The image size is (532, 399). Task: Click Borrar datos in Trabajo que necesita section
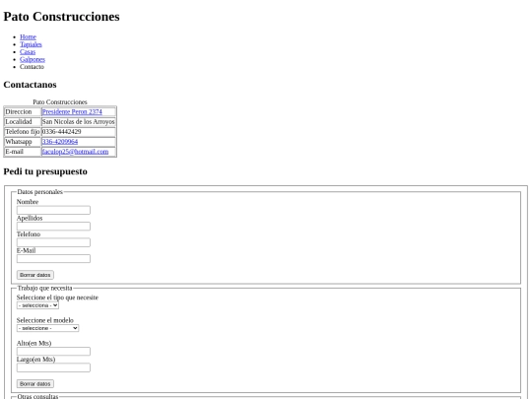(x=35, y=384)
